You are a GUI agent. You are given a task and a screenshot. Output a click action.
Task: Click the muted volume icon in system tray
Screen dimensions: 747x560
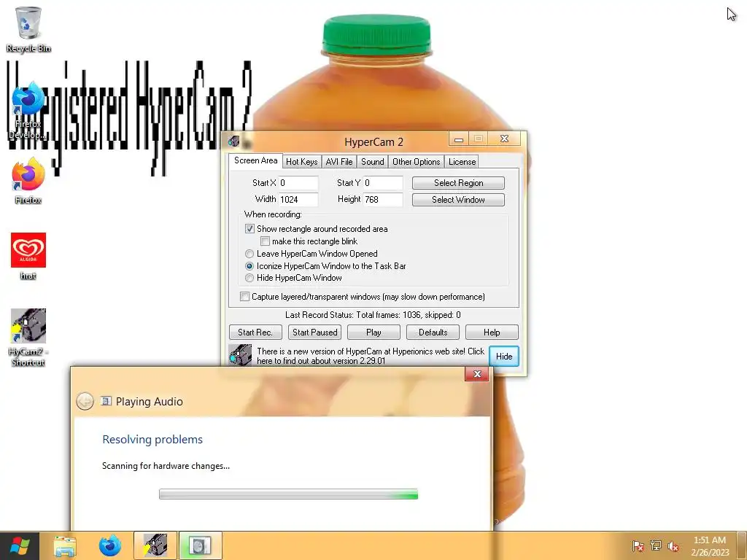673,546
